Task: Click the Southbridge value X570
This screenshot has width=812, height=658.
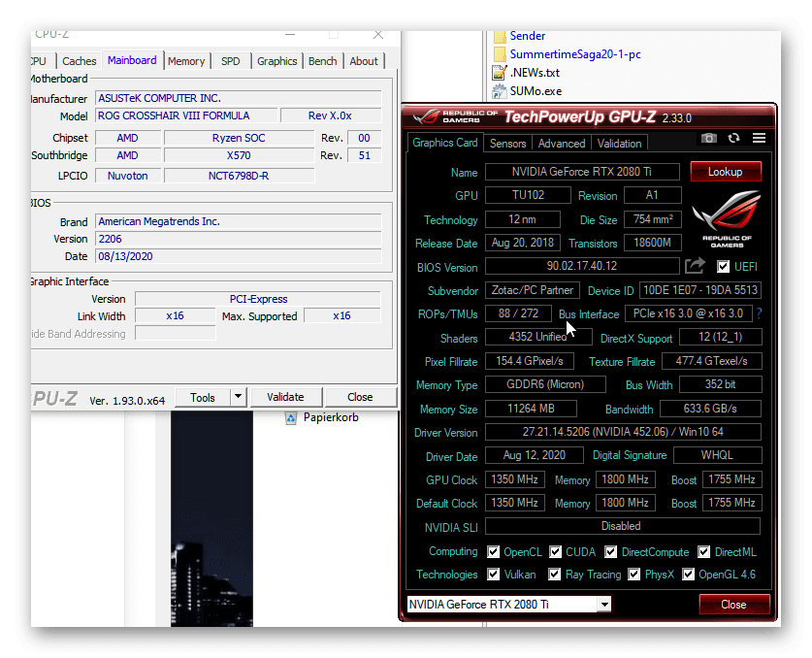Action: pyautogui.click(x=239, y=155)
